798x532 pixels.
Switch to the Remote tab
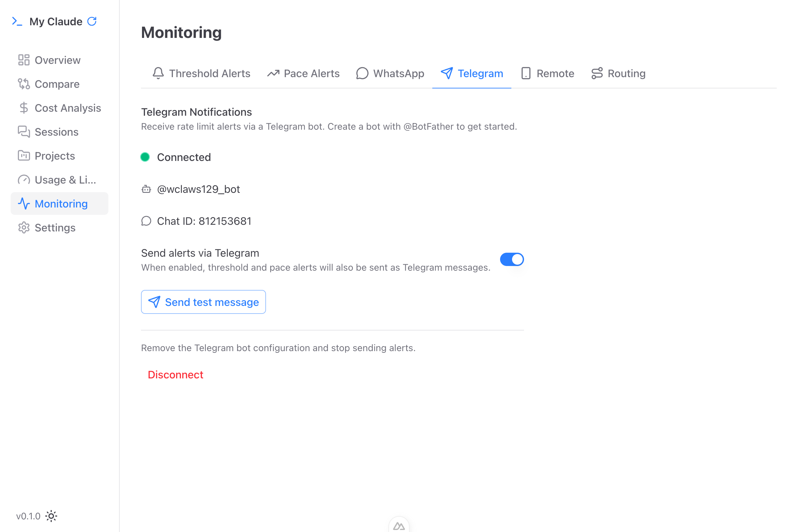point(548,73)
